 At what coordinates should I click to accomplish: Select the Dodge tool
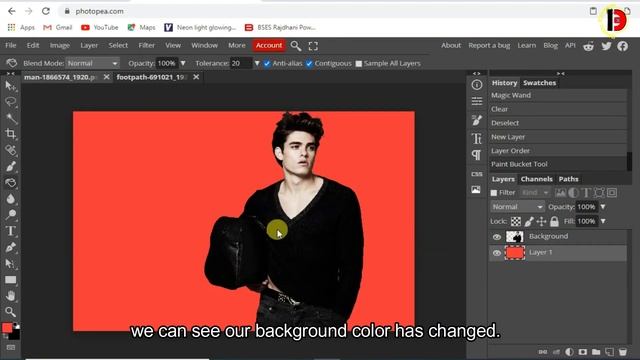[11, 215]
